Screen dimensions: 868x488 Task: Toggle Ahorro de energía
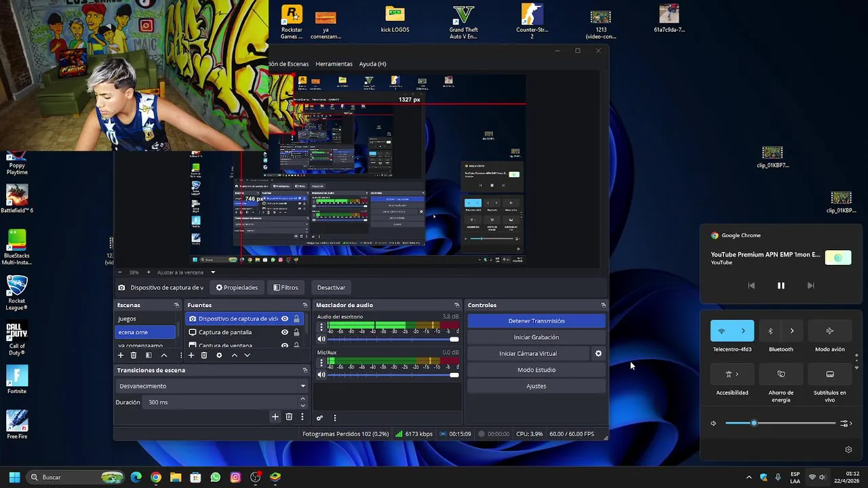coord(781,373)
